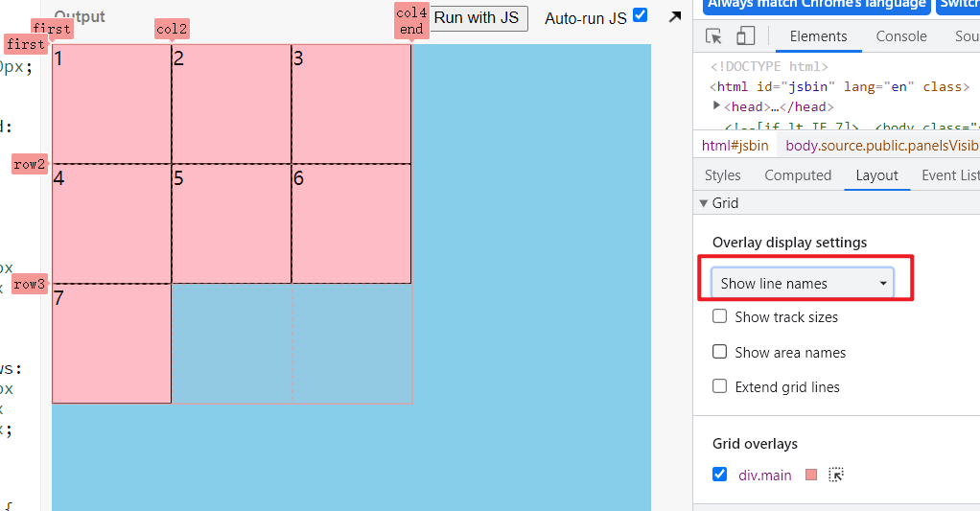Switch to the Console tab
980x511 pixels.
pos(901,36)
